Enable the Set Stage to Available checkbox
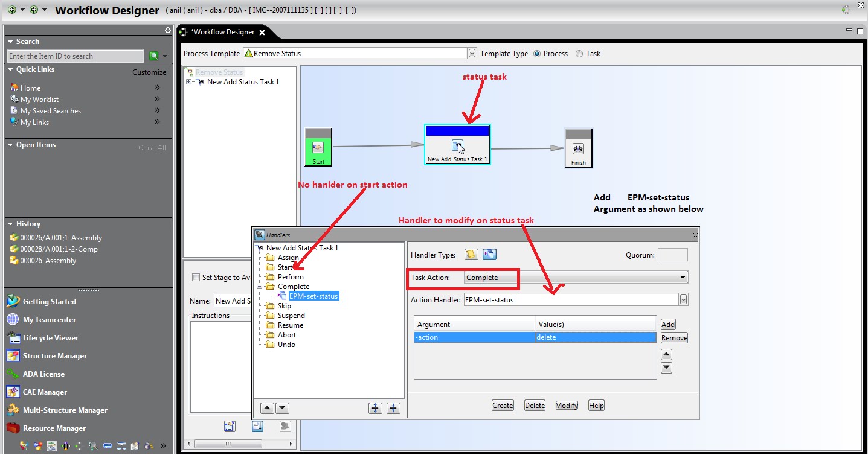 pos(196,277)
